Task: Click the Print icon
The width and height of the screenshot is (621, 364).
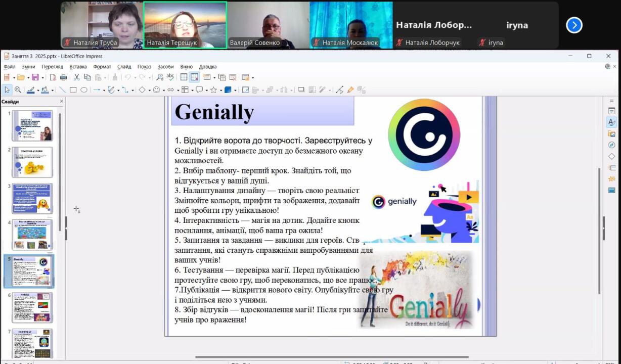Action: (x=63, y=77)
